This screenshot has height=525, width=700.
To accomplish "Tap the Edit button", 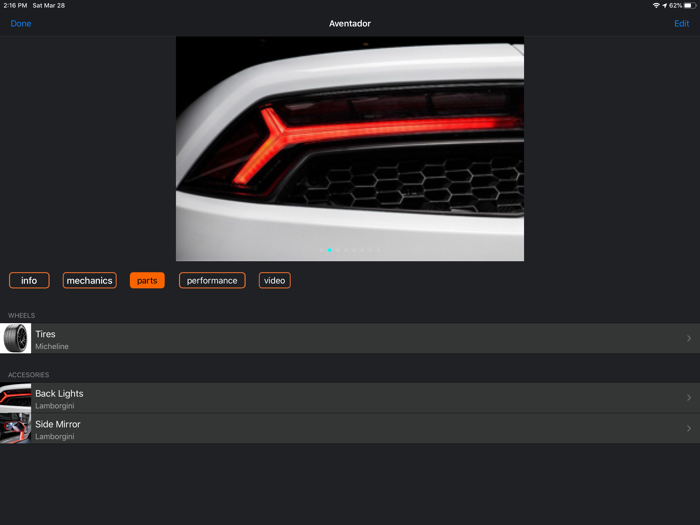I will click(x=681, y=24).
